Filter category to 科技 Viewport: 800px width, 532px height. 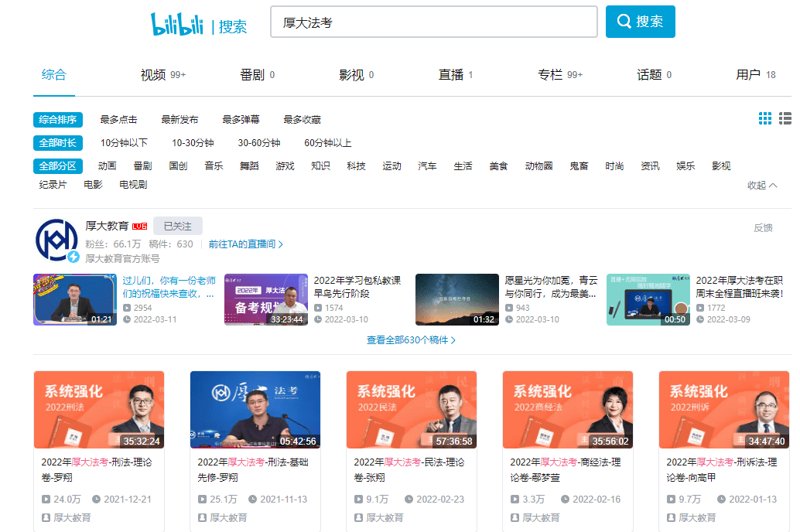click(x=356, y=166)
